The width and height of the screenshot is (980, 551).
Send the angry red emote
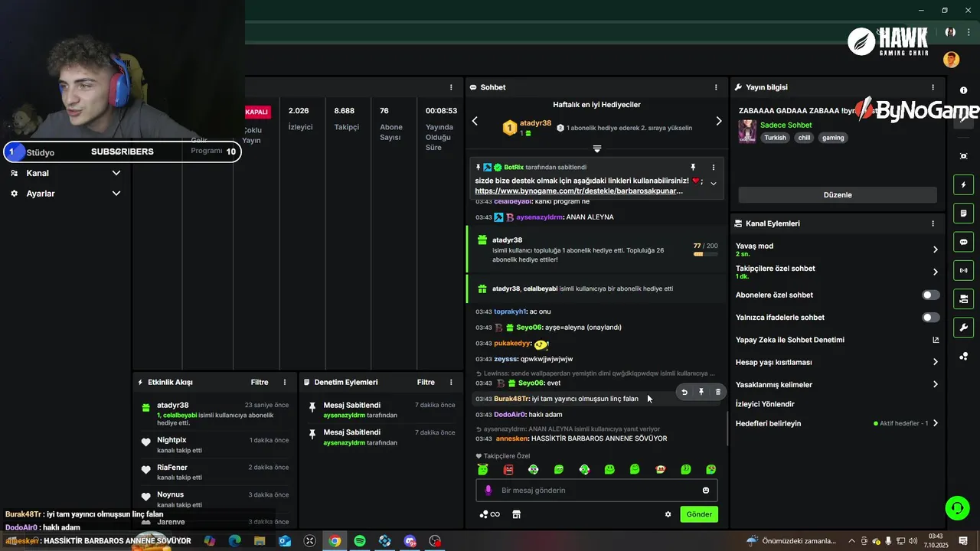[508, 469]
